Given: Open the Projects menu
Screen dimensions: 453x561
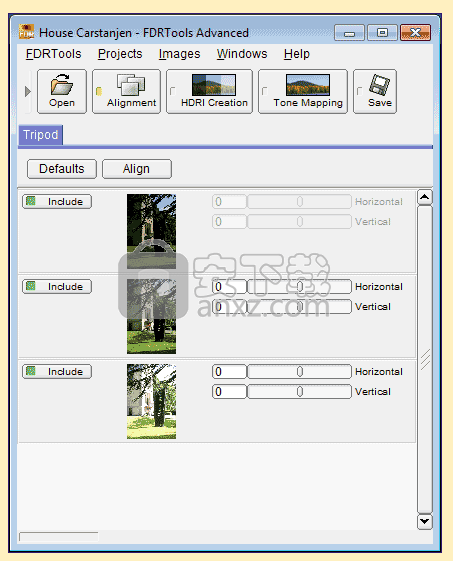Looking at the screenshot, I should pyautogui.click(x=120, y=54).
